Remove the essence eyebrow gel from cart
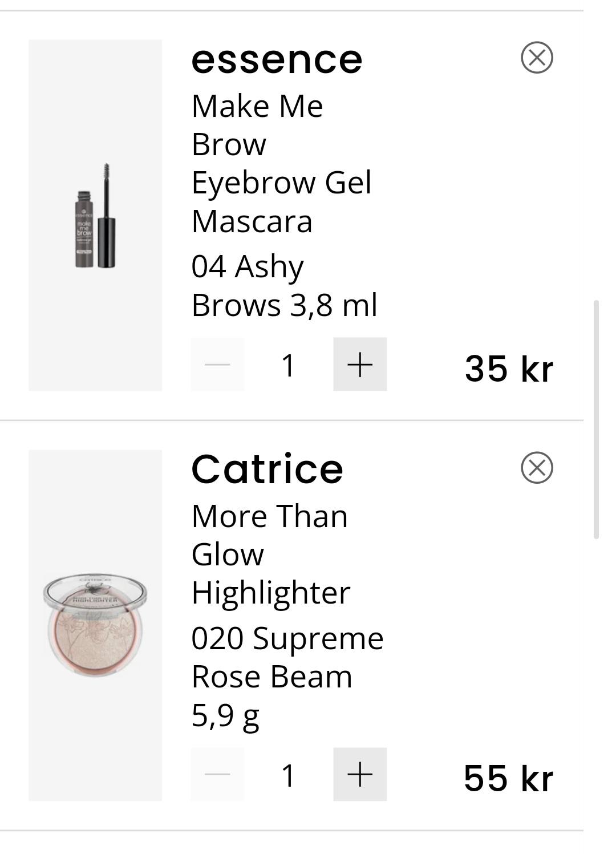This screenshot has width=616, height=854. [537, 58]
